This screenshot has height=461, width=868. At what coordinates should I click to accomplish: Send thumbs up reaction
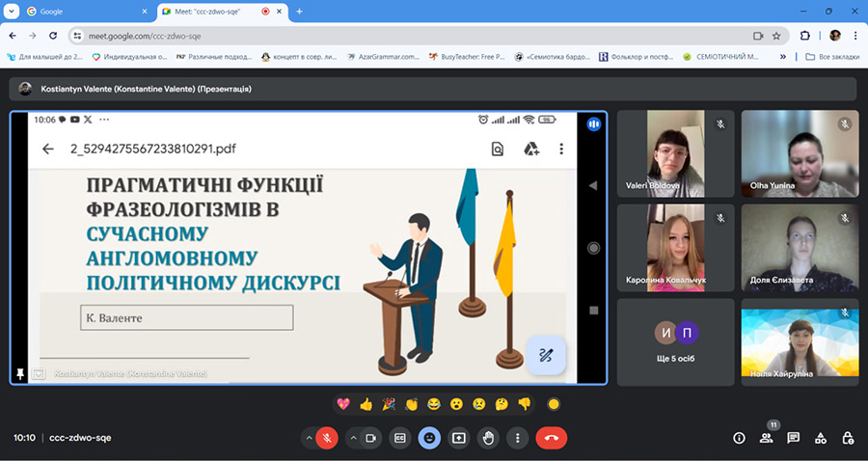(x=366, y=404)
